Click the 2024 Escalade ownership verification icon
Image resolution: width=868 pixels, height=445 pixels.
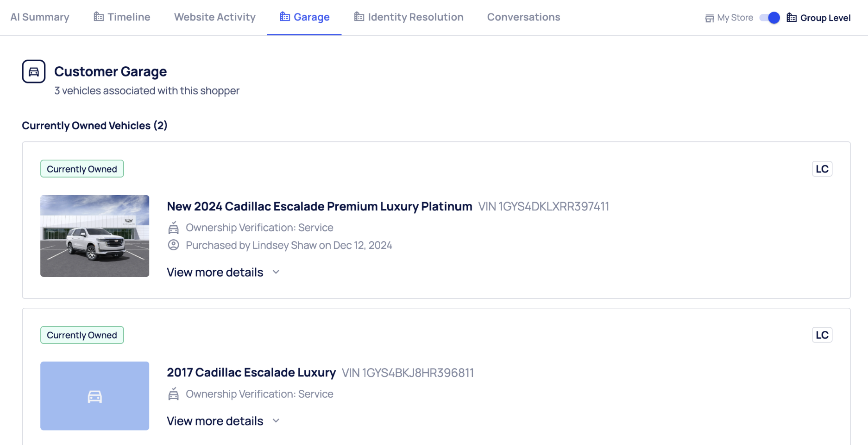pyautogui.click(x=174, y=228)
